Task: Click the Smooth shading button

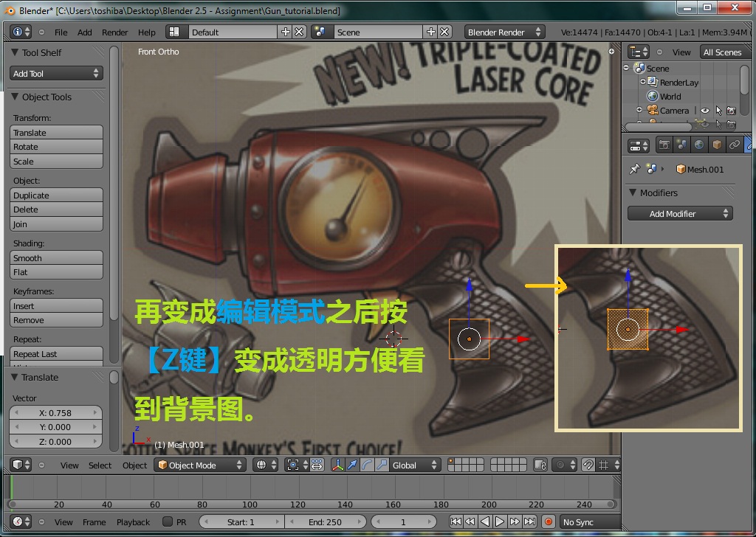Action: click(56, 257)
